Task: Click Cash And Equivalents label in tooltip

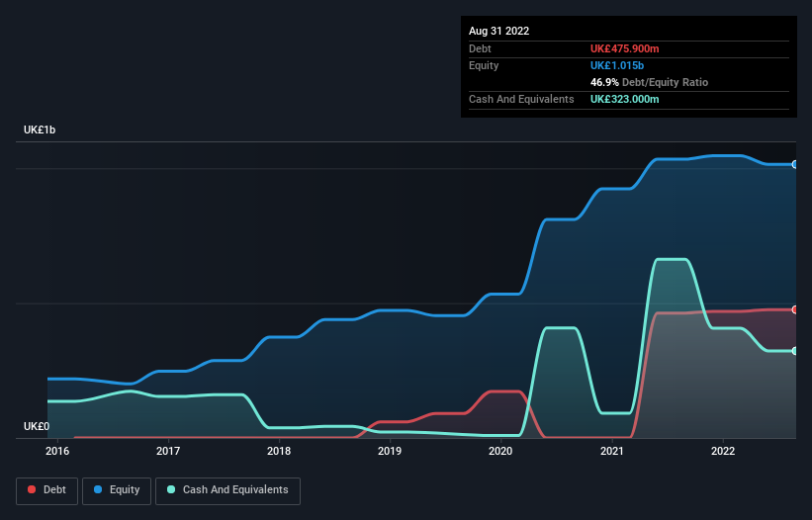Action: pyautogui.click(x=521, y=99)
